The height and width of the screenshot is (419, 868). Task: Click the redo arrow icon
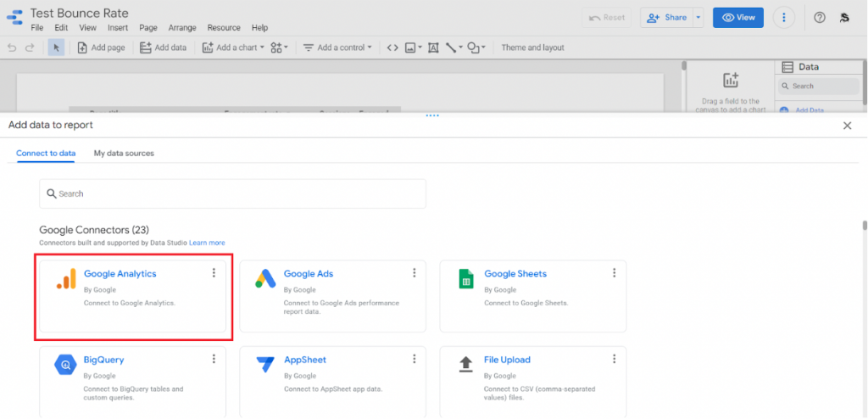30,47
